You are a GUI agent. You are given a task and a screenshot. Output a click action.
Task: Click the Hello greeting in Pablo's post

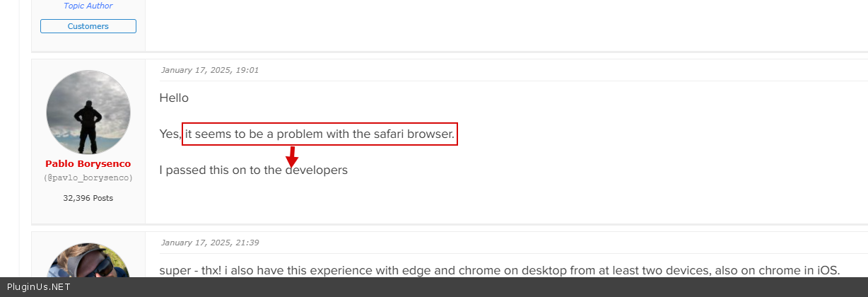(x=174, y=98)
